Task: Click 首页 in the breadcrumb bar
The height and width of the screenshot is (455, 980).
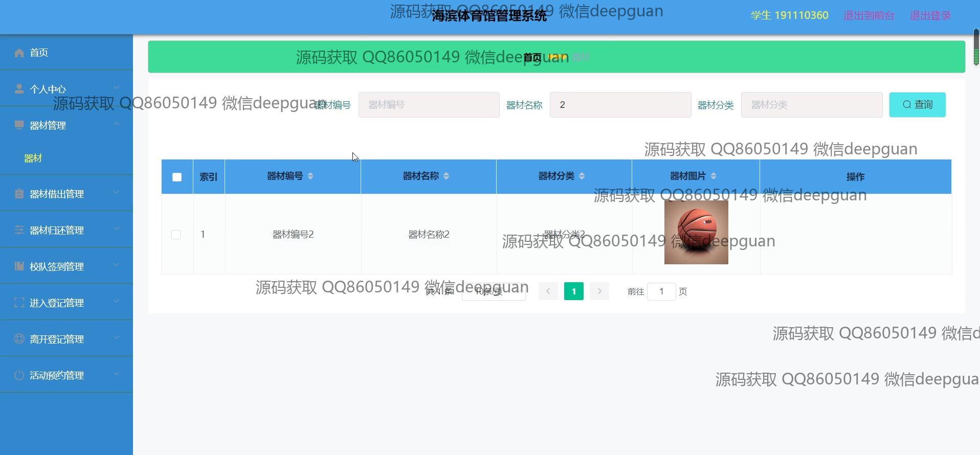Action: click(x=532, y=57)
